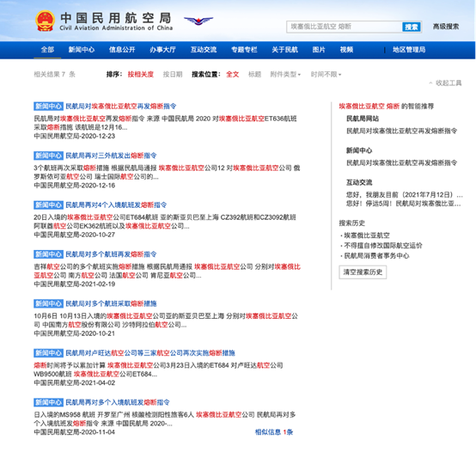Expand the 附件类型 dropdown
Image resolution: width=476 pixels, height=452 pixels.
[285, 75]
